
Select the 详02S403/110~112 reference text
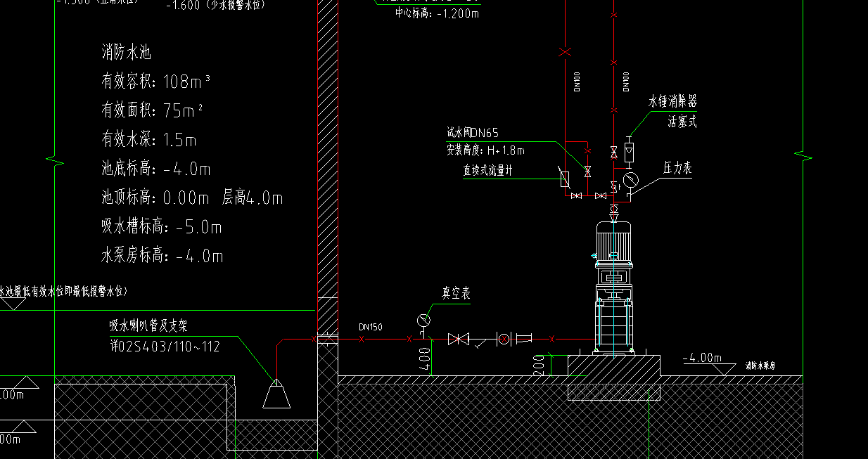(x=165, y=346)
